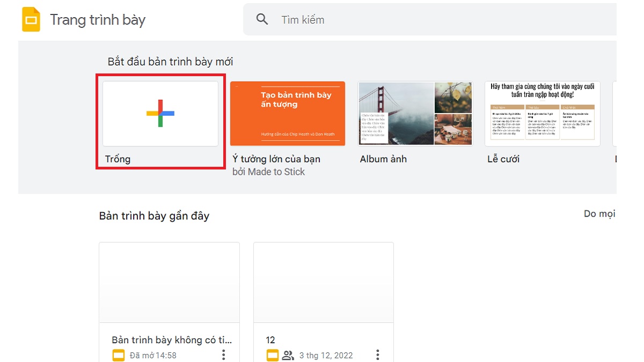Open the 'Ý tưởng lớn của bạn' template
This screenshot has height=362, width=644.
[x=287, y=113]
